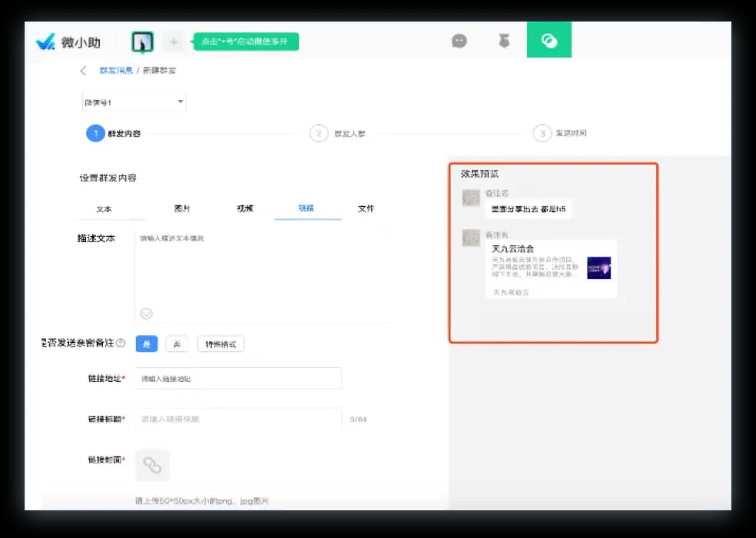
Task: Select 否 for sending intimate remark
Action: [177, 344]
